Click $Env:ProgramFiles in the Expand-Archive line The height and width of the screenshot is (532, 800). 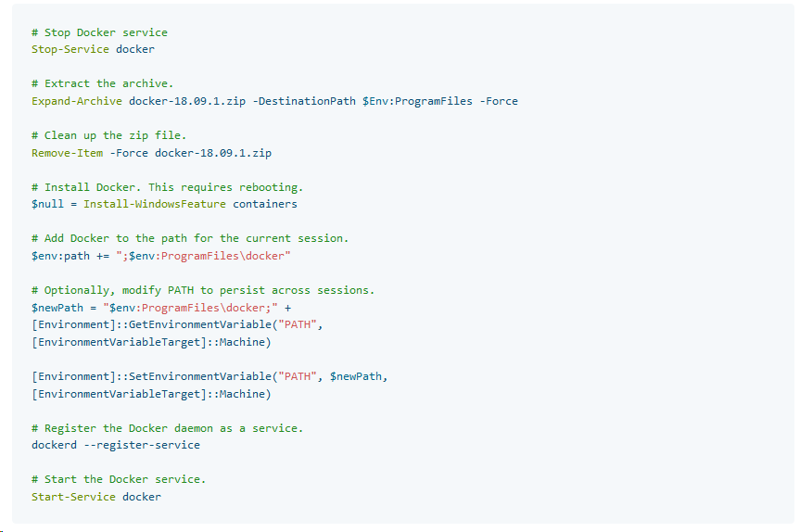click(417, 101)
